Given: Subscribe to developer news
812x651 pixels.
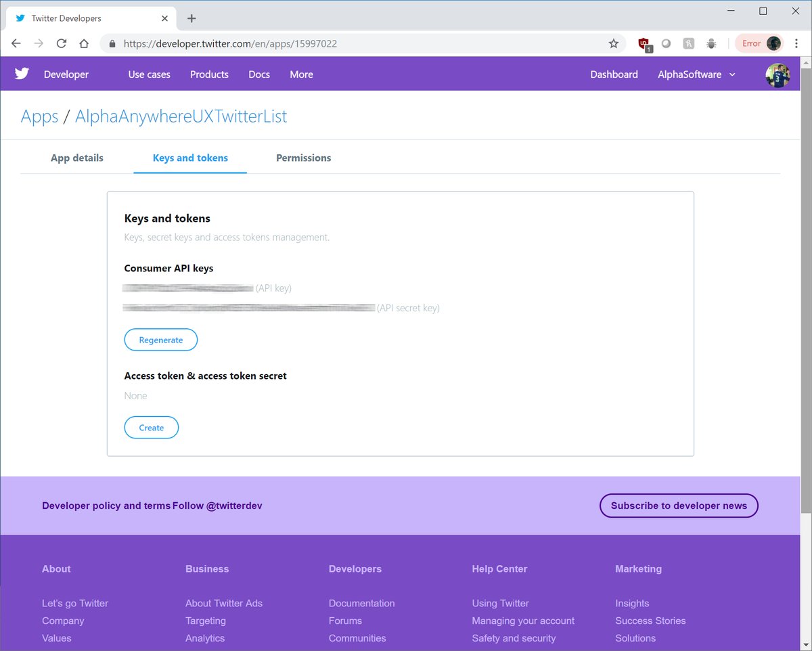Looking at the screenshot, I should click(679, 506).
